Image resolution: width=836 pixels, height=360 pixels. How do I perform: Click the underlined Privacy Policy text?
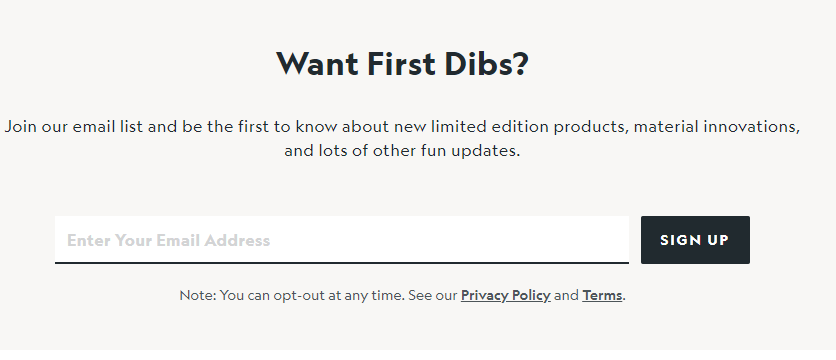point(505,295)
